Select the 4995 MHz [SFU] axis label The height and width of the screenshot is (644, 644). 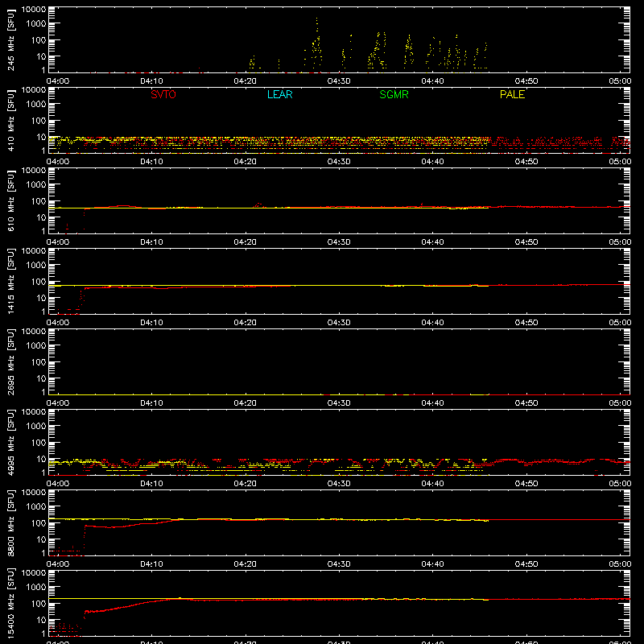[10, 442]
